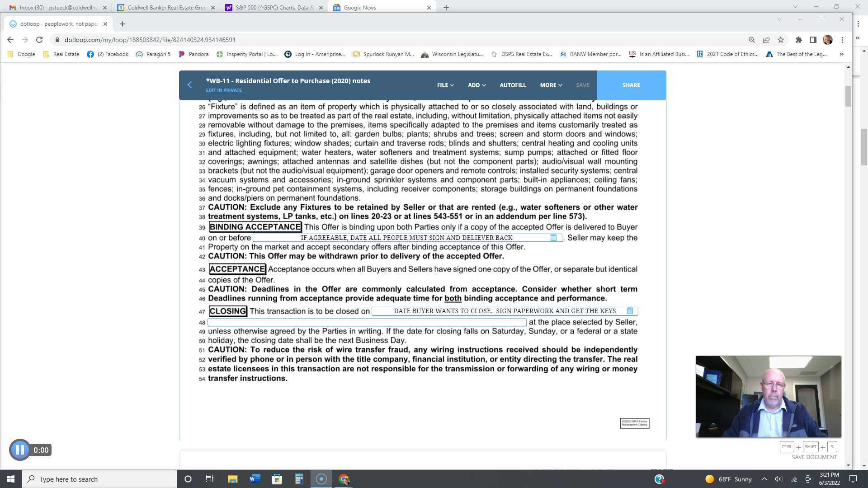Expand the MORE options menu
The image size is (868, 488).
tap(551, 85)
